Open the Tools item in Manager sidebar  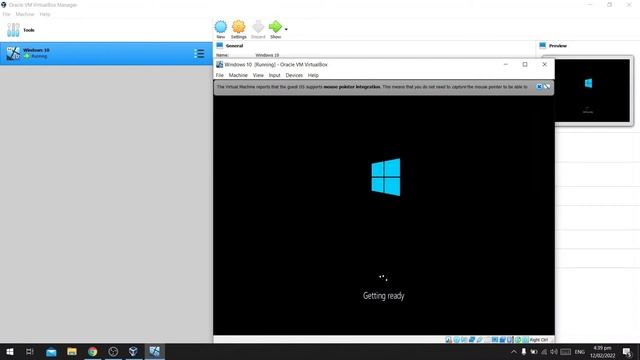point(106,30)
